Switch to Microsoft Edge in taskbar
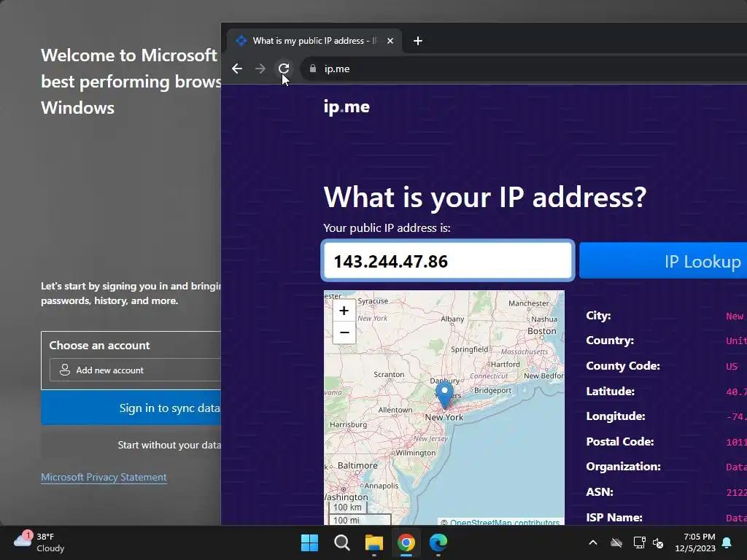 438,542
